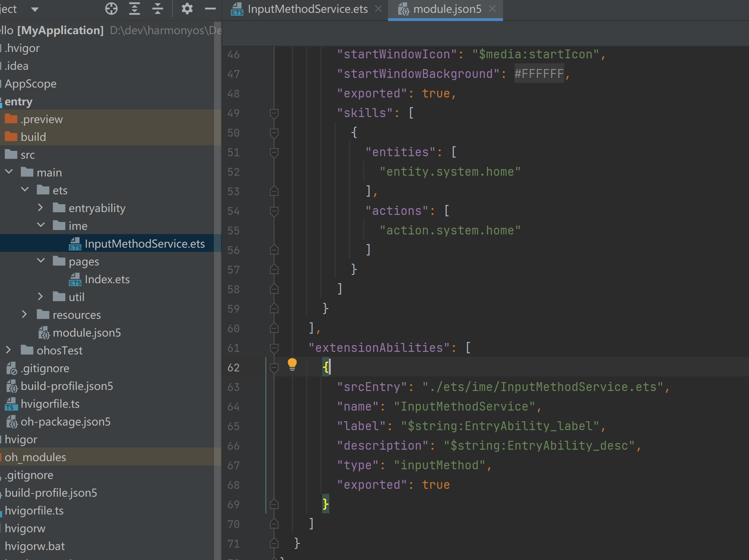The image size is (749, 560).
Task: Collapse the main folder chevron
Action: point(9,172)
